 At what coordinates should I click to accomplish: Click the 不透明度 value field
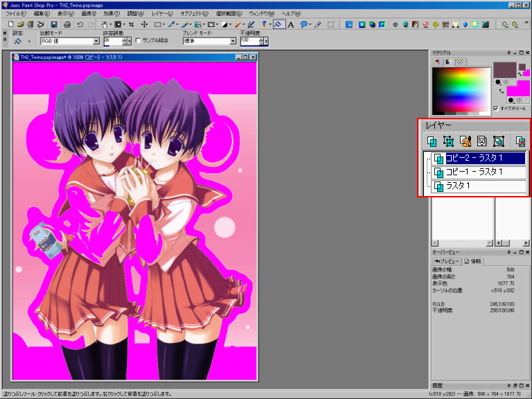click(249, 42)
